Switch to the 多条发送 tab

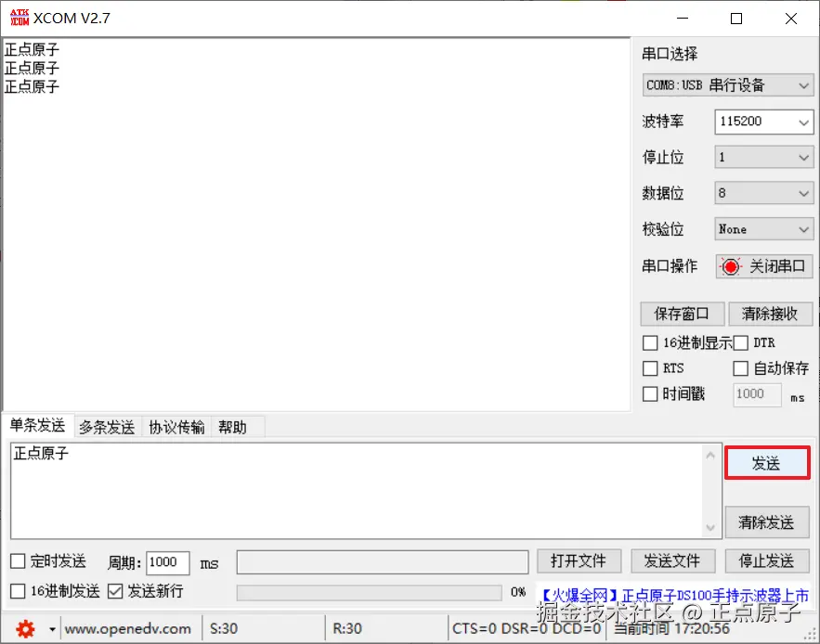pyautogui.click(x=109, y=427)
